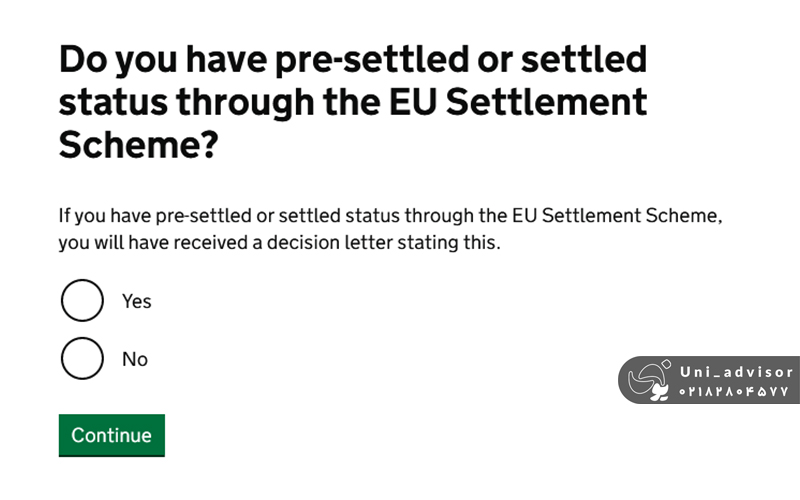This screenshot has width=800, height=500.
Task: Click "EU Settlement Scheme," in the hint paragraph
Action: tap(616, 215)
